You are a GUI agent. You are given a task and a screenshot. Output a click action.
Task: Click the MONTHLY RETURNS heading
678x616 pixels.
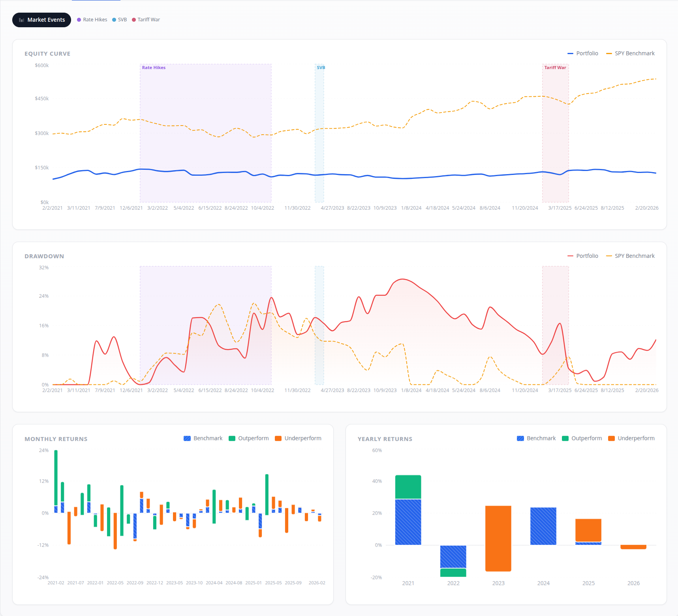click(56, 439)
